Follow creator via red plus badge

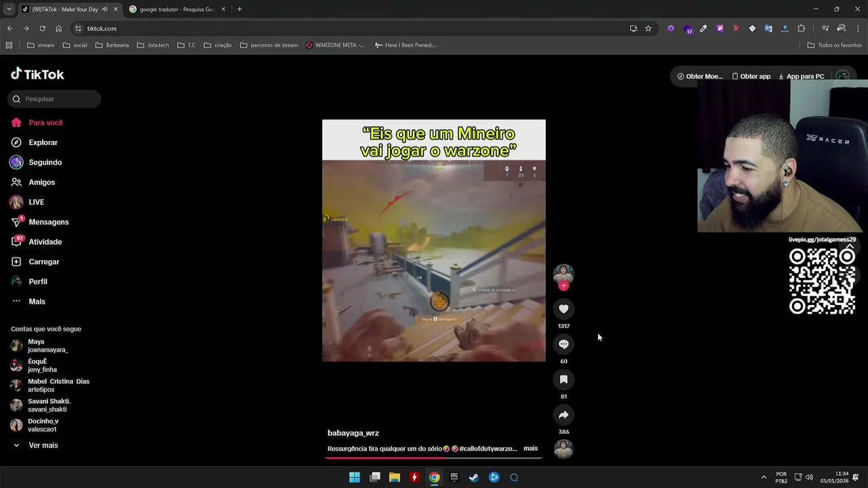(564, 285)
